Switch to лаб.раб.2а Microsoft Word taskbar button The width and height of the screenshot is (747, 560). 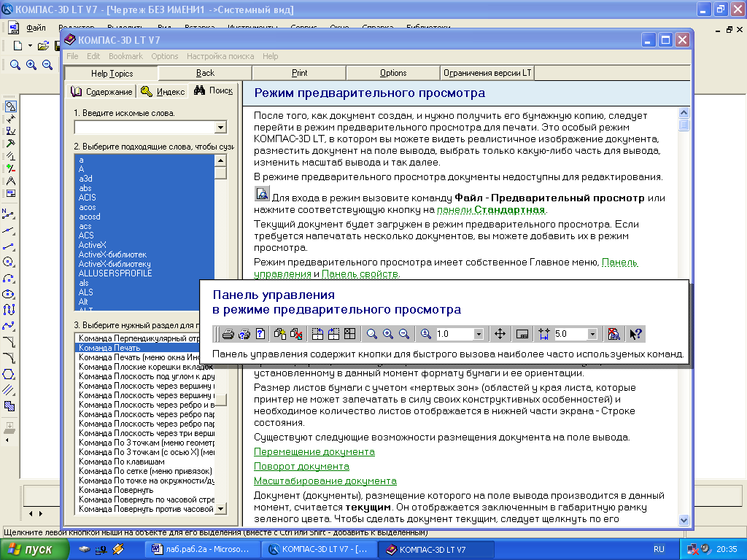[x=202, y=550]
